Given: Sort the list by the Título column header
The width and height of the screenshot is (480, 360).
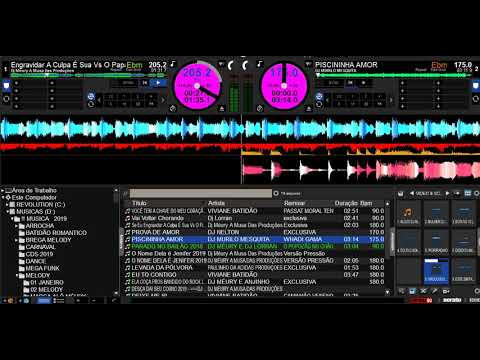Looking at the screenshot, I should coord(139,203).
